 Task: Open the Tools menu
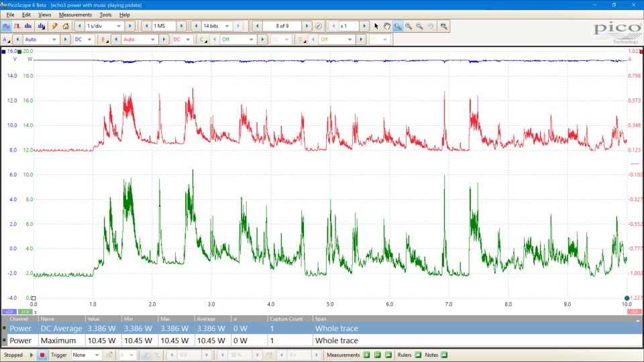tap(105, 14)
